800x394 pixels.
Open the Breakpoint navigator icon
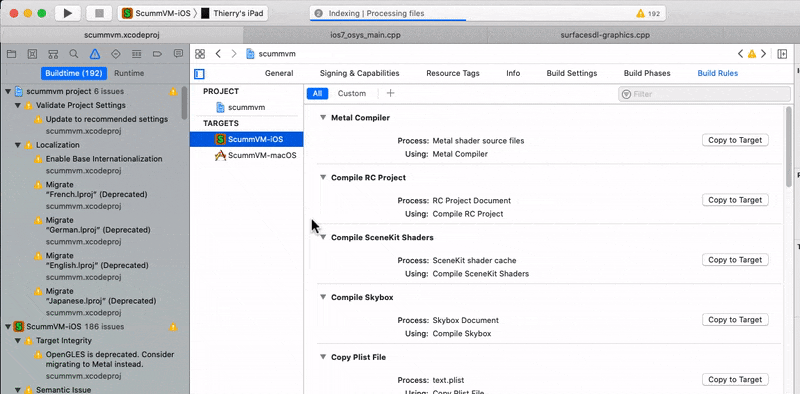pyautogui.click(x=157, y=54)
